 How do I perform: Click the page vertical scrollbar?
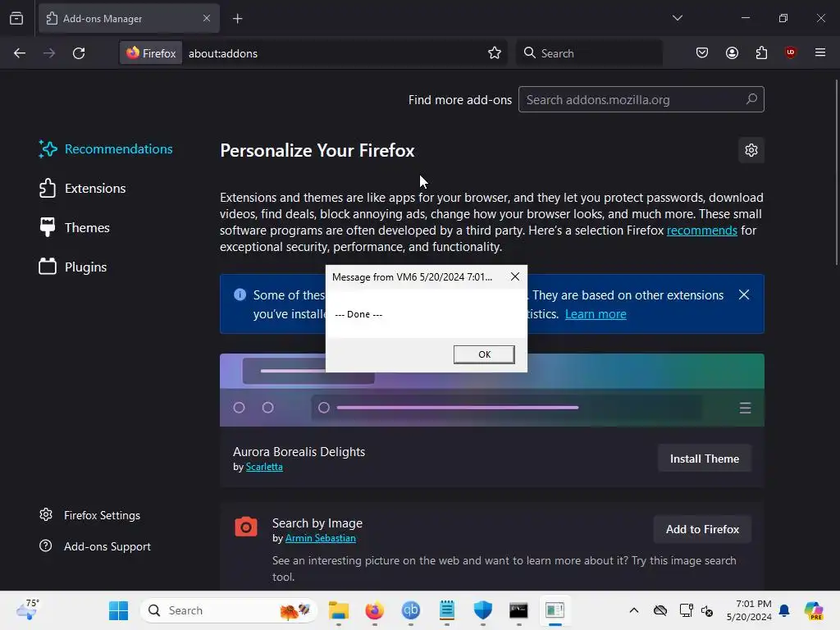(x=836, y=172)
